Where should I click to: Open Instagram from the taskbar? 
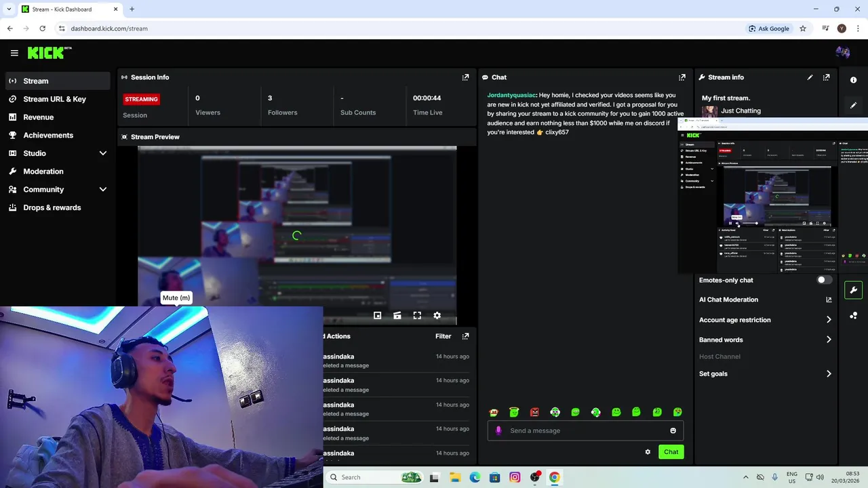tap(515, 477)
